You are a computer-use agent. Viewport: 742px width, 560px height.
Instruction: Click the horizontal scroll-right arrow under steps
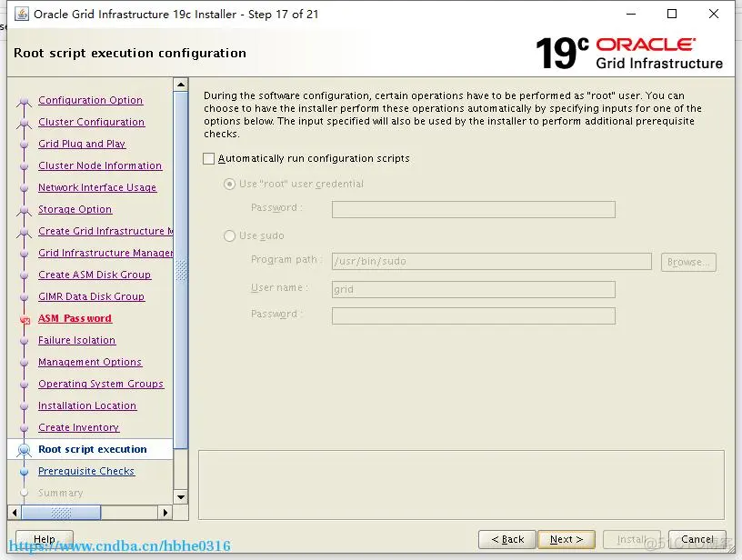click(165, 512)
